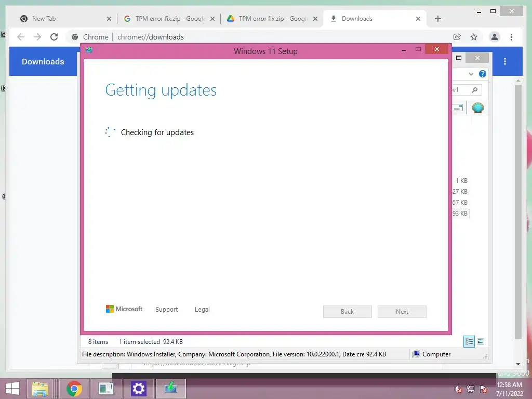The width and height of the screenshot is (532, 399).
Task: Click the Next button in Setup
Action: coord(402,312)
